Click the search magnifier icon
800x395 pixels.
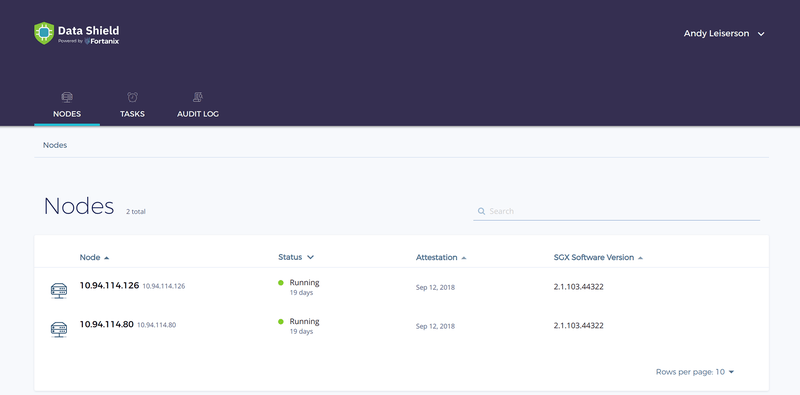click(481, 211)
